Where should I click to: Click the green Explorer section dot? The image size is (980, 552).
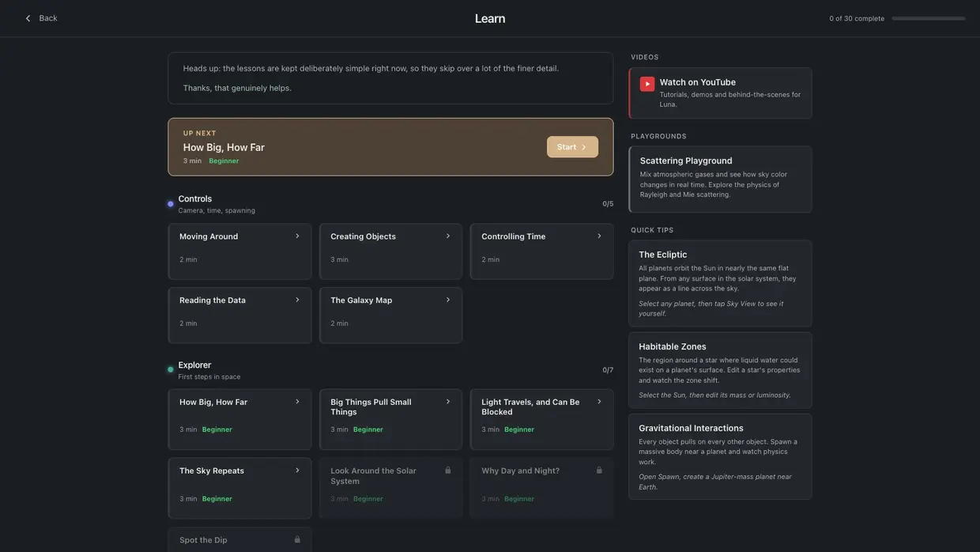pyautogui.click(x=170, y=369)
